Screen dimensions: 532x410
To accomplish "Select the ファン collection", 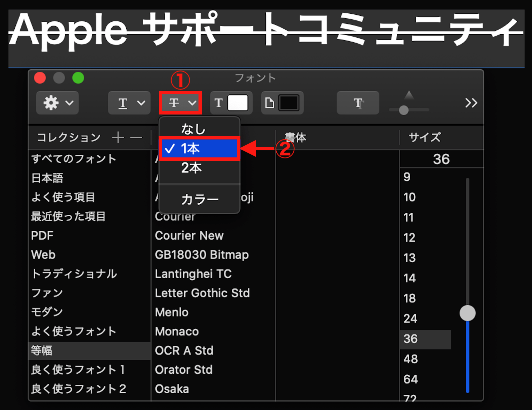I will point(90,293).
